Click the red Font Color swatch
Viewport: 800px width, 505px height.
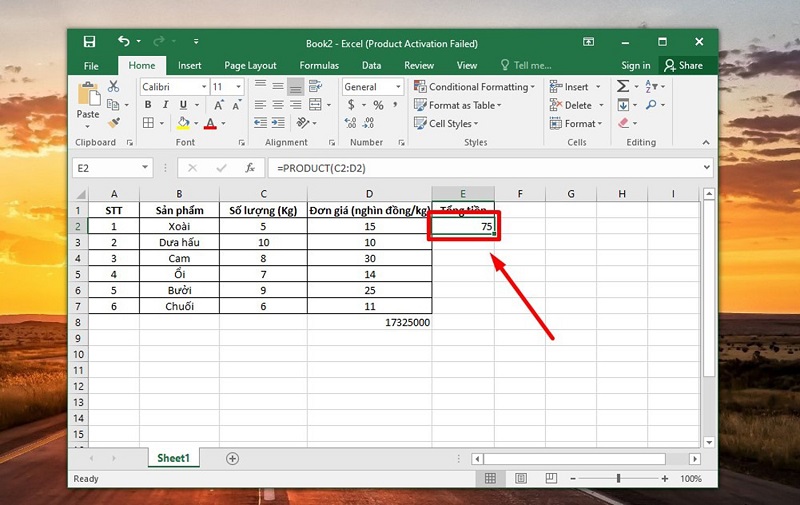210,124
